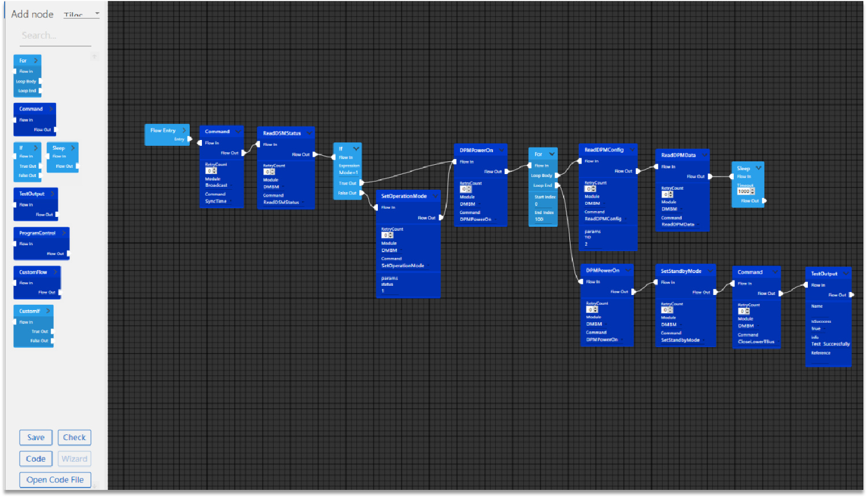This screenshot has height=498, width=868.
Task: Click the Check button
Action: [75, 437]
